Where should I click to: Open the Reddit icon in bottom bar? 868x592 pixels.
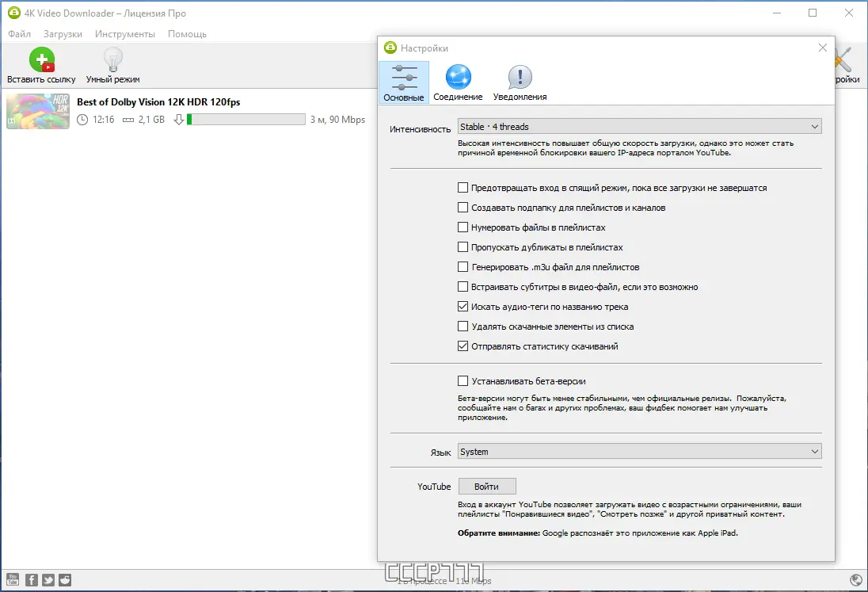click(x=65, y=580)
